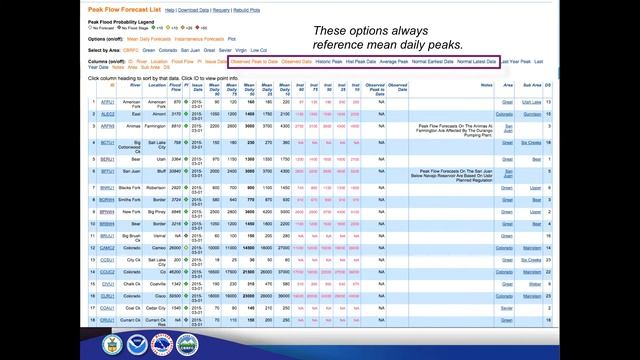Click the yellow diamond in CAMC2 Cameo row
The width and height of the screenshot is (640, 360).
coord(186,248)
